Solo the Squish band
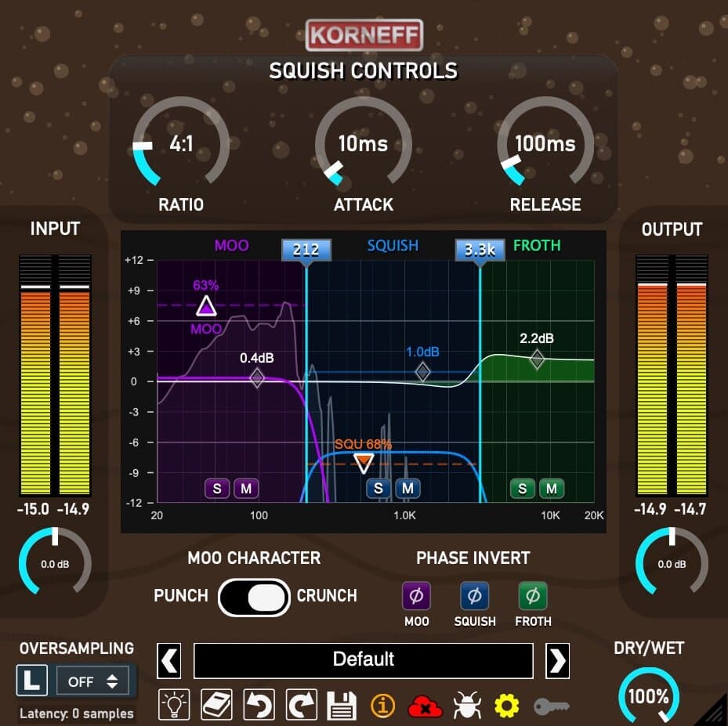 tap(378, 489)
